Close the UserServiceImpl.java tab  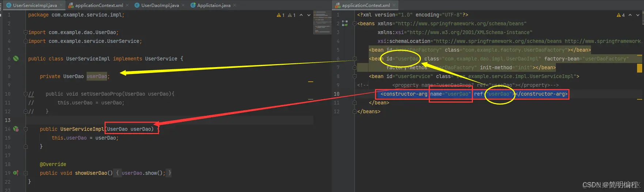61,5
